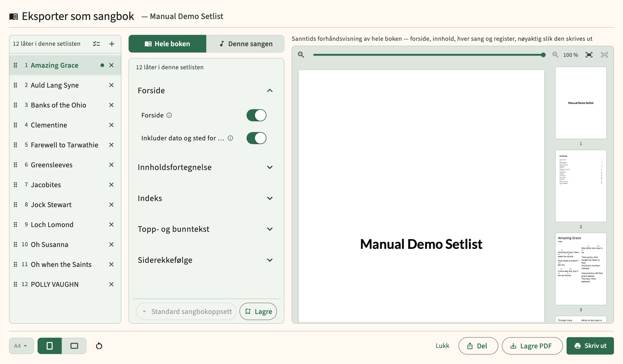This screenshot has width=623, height=364.
Task: Click the Skriv ut print button
Action: coord(590,346)
